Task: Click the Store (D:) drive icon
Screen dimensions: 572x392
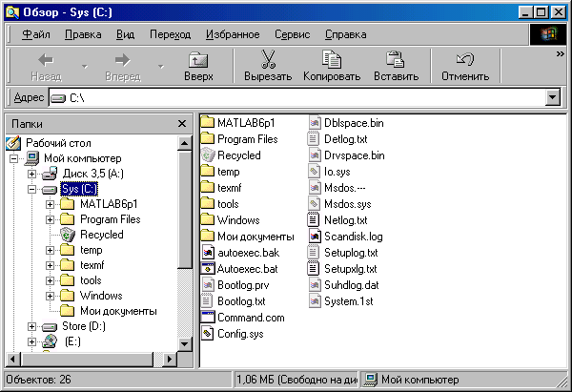Action: pos(50,326)
